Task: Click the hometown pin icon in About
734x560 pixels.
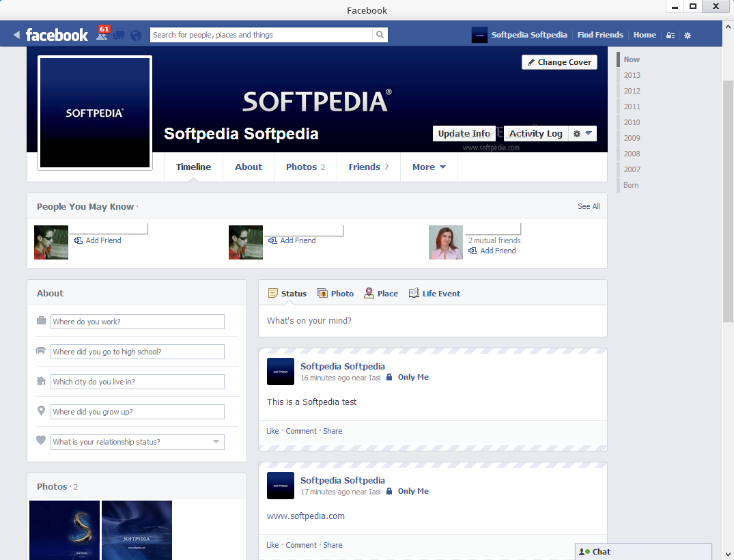Action: (41, 410)
